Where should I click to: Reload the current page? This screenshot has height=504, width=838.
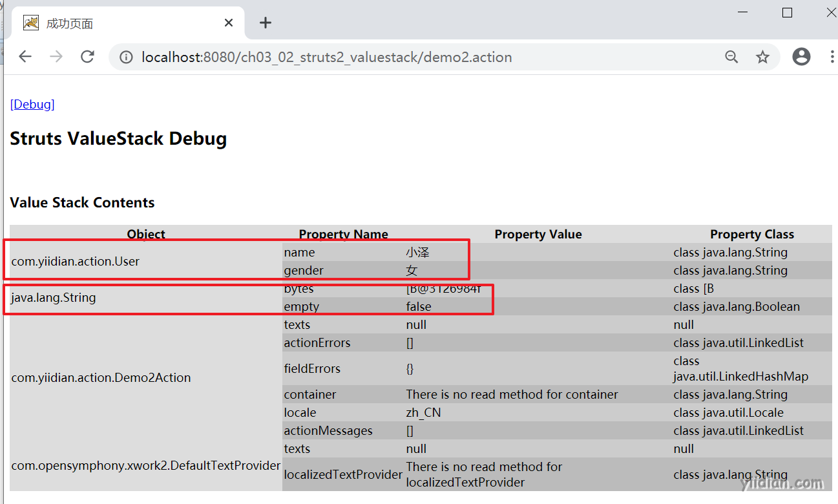tap(88, 57)
